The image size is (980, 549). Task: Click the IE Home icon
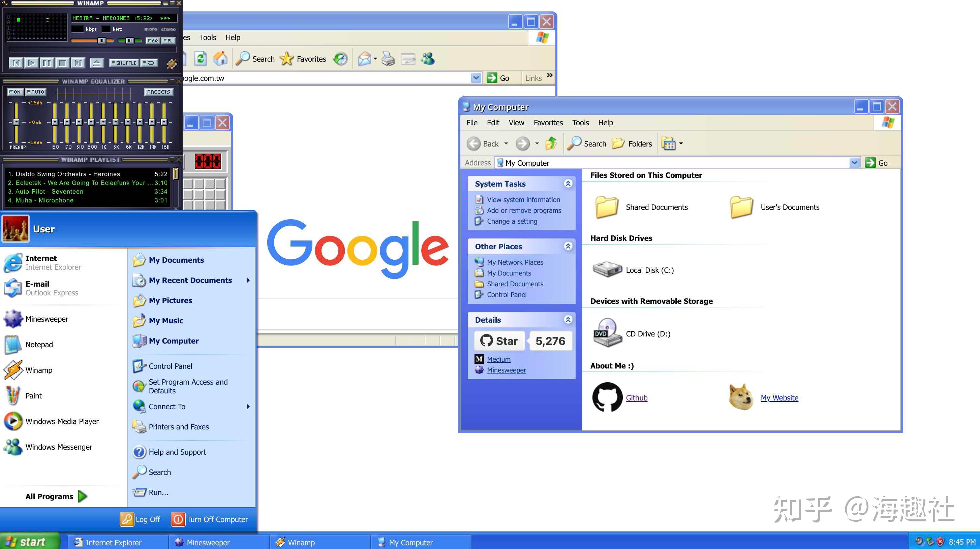(x=220, y=59)
